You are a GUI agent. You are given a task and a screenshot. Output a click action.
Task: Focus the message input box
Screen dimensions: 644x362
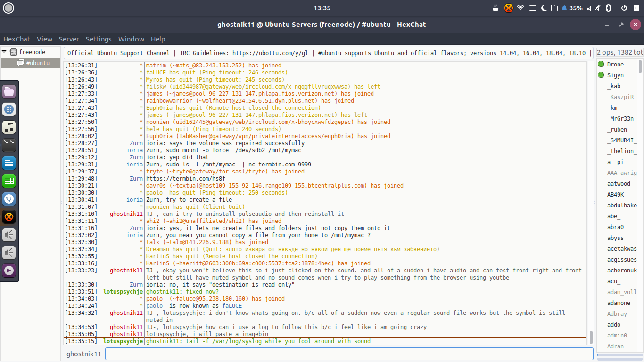coord(349,354)
